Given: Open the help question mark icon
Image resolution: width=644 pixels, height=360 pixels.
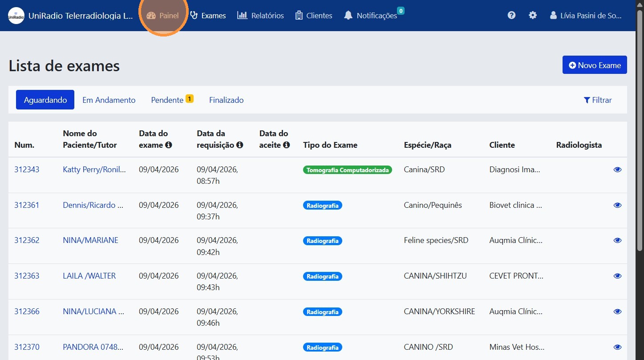Looking at the screenshot, I should point(511,15).
